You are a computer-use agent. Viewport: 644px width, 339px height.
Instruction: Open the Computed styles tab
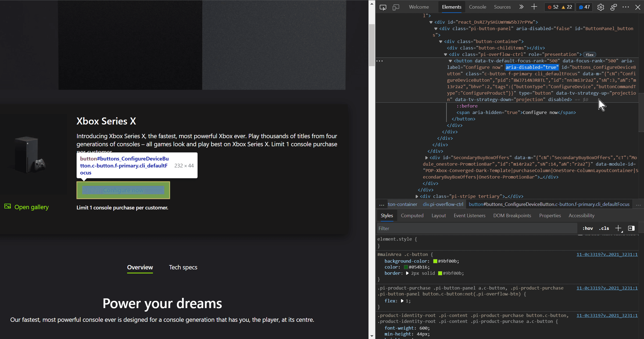(x=412, y=216)
